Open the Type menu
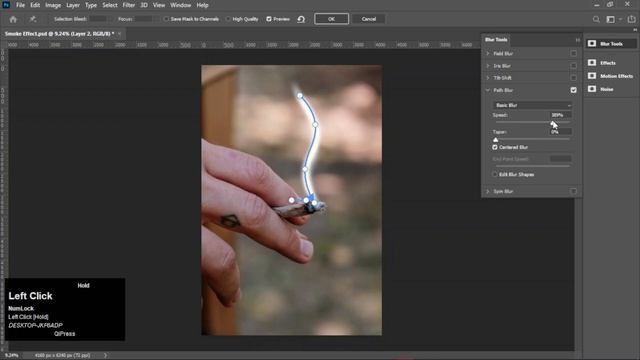The image size is (640, 360). (x=91, y=5)
